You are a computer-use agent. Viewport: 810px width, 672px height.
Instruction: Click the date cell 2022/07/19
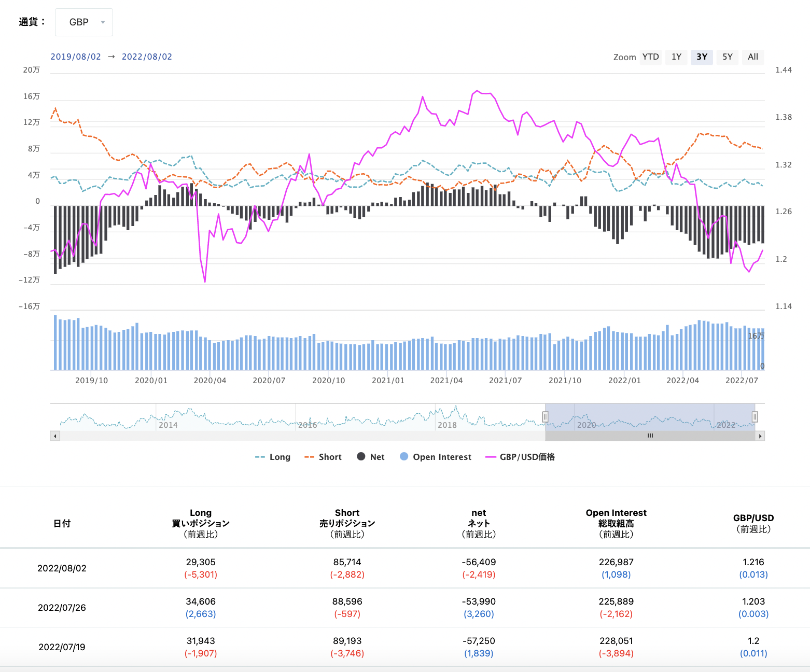coord(62,647)
